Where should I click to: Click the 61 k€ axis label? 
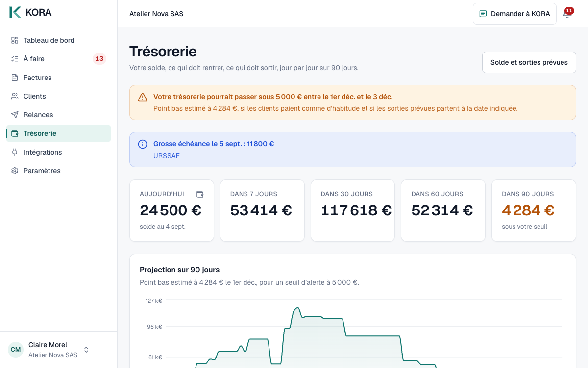point(155,357)
